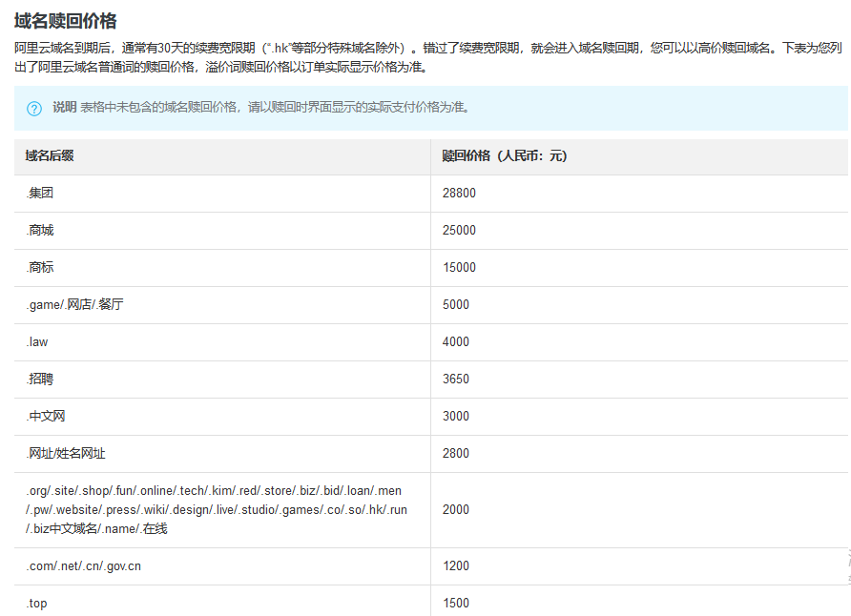Click the 说明 label in the note box

coord(64,108)
